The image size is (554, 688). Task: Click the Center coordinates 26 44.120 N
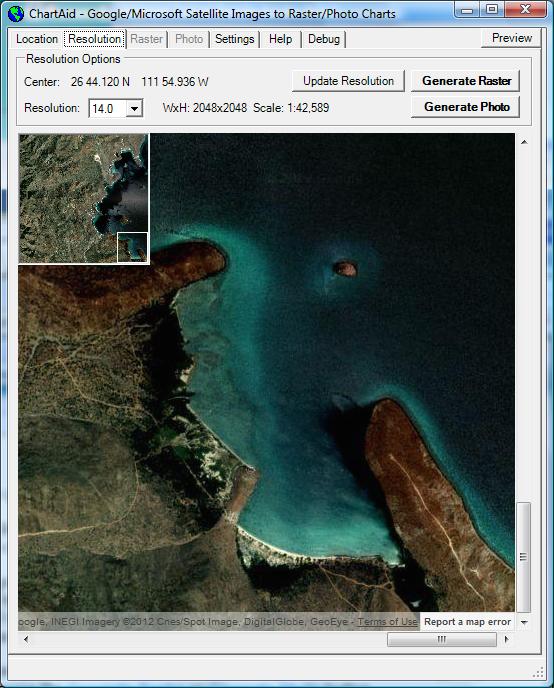[x=100, y=82]
